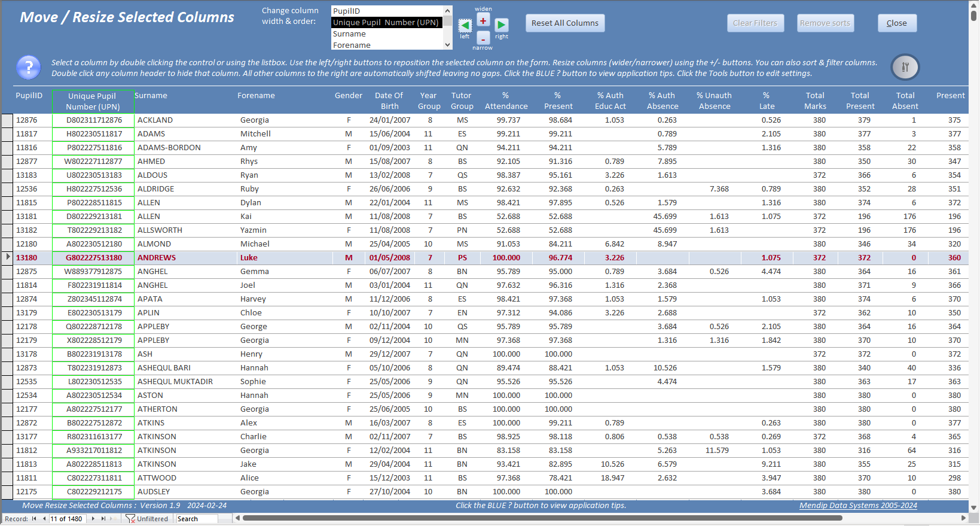980x526 pixels.
Task: Click Tutor Group column header
Action: click(x=462, y=101)
